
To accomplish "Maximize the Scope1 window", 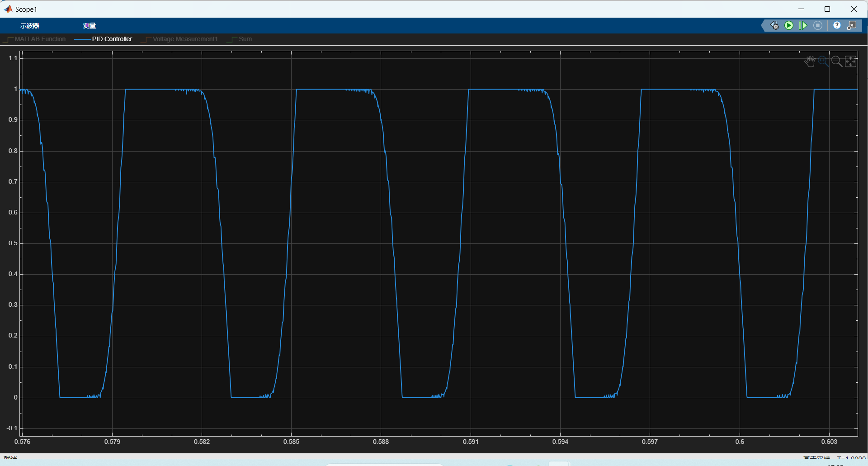I will [x=827, y=9].
